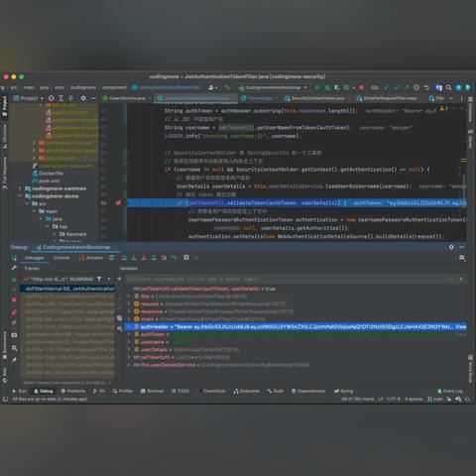Stop debug red square in Debug sidebar

[14, 299]
